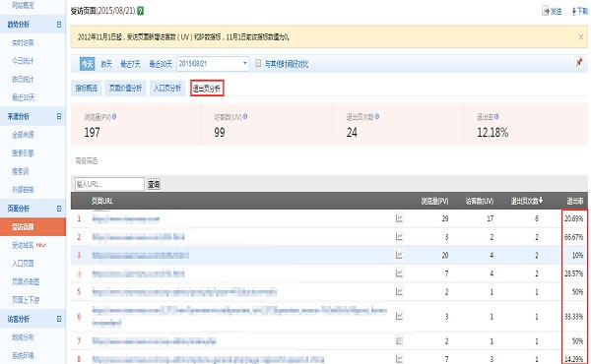Click the red pin icon on date bar

tap(579, 62)
